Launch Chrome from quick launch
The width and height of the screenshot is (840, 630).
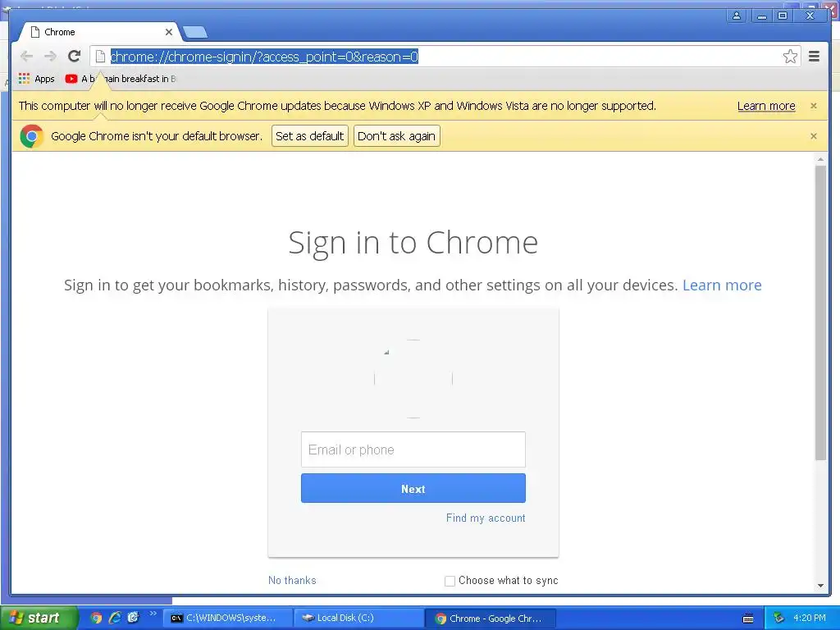pyautogui.click(x=96, y=619)
